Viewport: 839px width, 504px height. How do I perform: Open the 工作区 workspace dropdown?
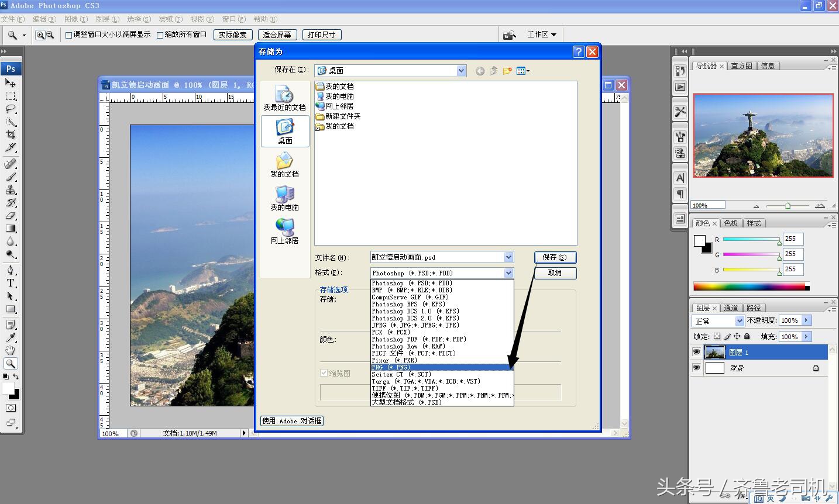(x=541, y=34)
